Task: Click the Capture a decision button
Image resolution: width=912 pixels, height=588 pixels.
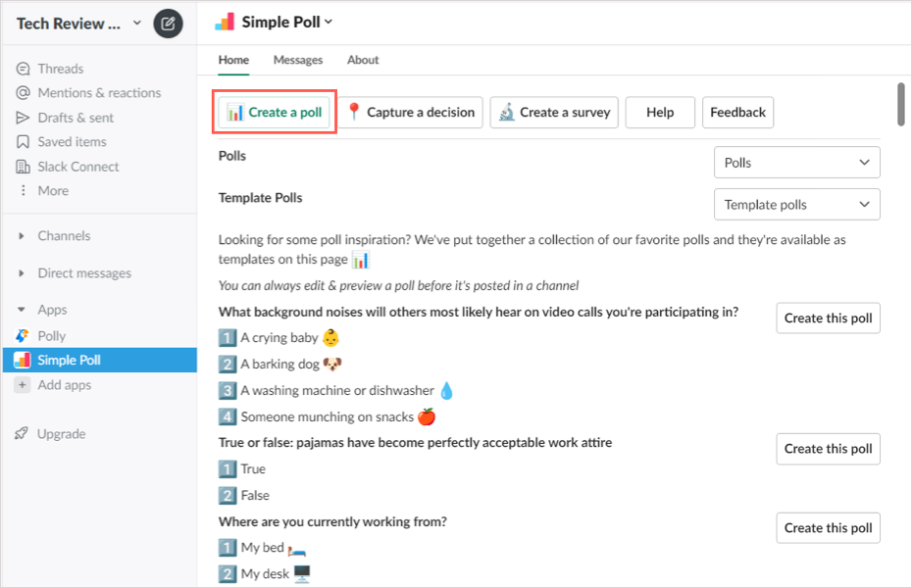Action: 411,113
